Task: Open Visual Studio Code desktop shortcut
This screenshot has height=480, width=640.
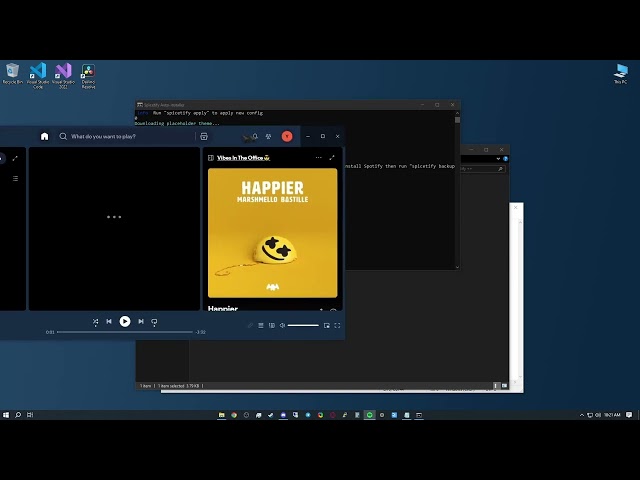Action: coord(38,76)
